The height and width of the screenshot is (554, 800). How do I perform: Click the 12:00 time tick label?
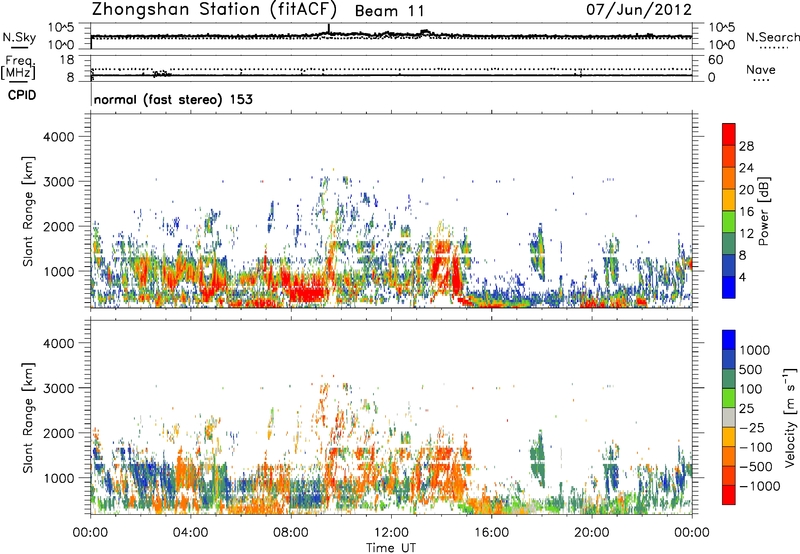[391, 533]
